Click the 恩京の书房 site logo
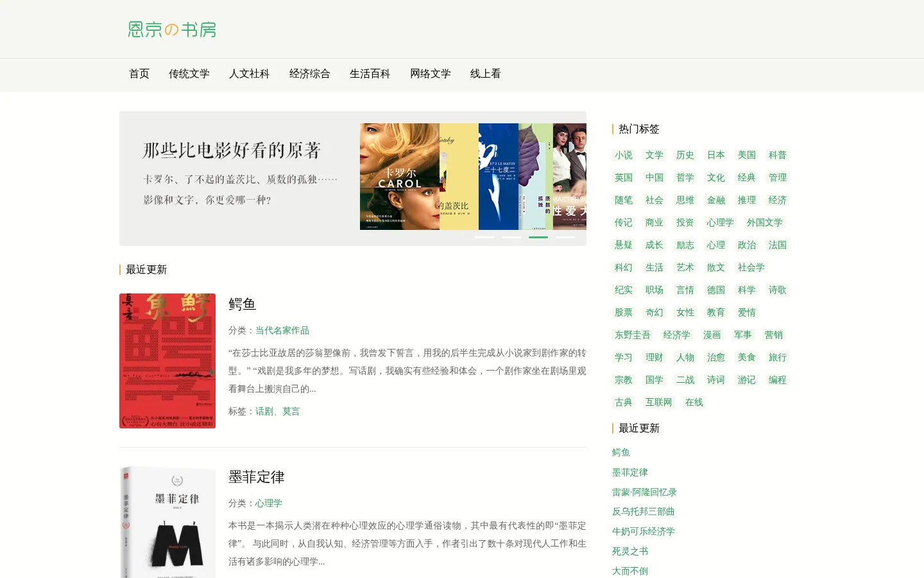 [x=172, y=30]
